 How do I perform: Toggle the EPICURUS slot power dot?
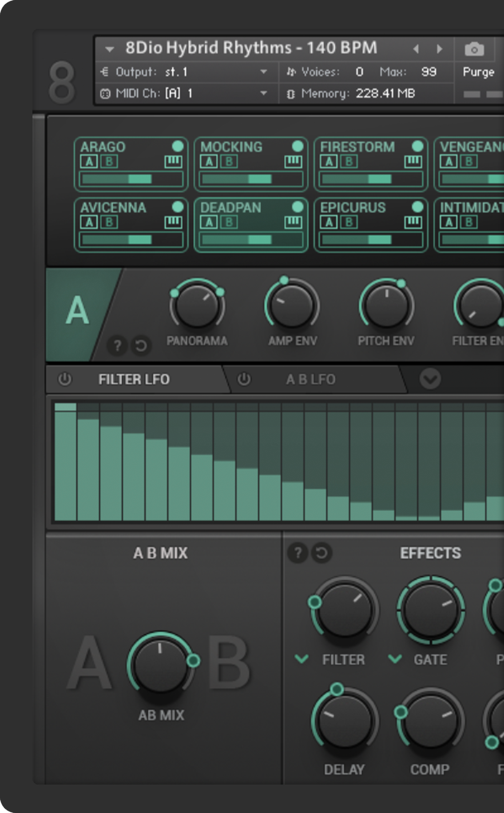click(x=417, y=207)
